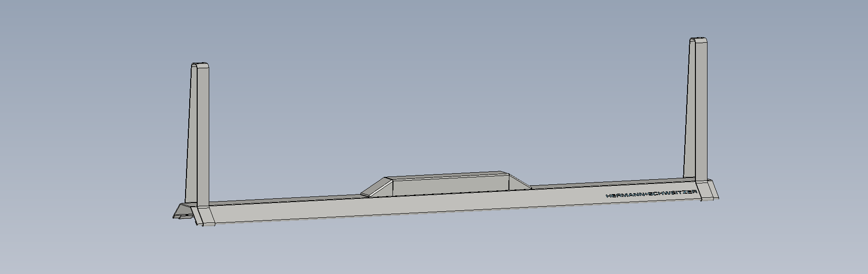Pick the top cap of the right post
Image resolution: width=868 pixels, height=274 pixels.
[698, 40]
